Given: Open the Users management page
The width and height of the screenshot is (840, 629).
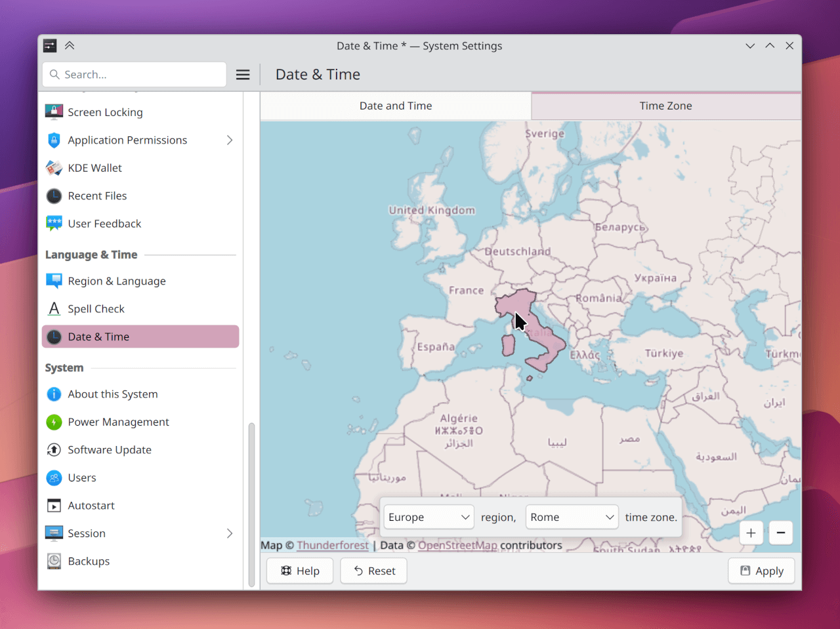Looking at the screenshot, I should pos(83,477).
